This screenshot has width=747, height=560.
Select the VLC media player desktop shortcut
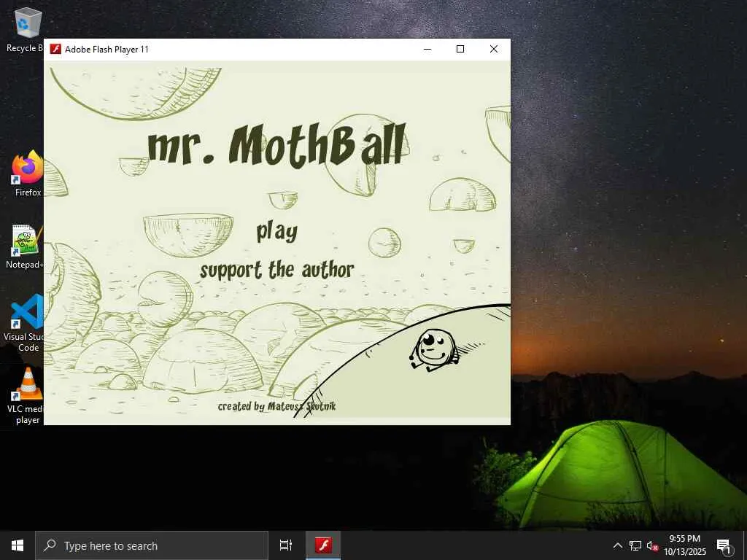coord(26,396)
